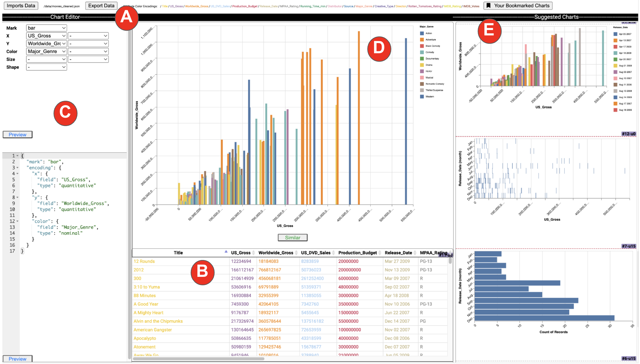Click the bookmark icon in Your Bookmarked Charts
This screenshot has height=364, width=640.
click(x=488, y=5)
